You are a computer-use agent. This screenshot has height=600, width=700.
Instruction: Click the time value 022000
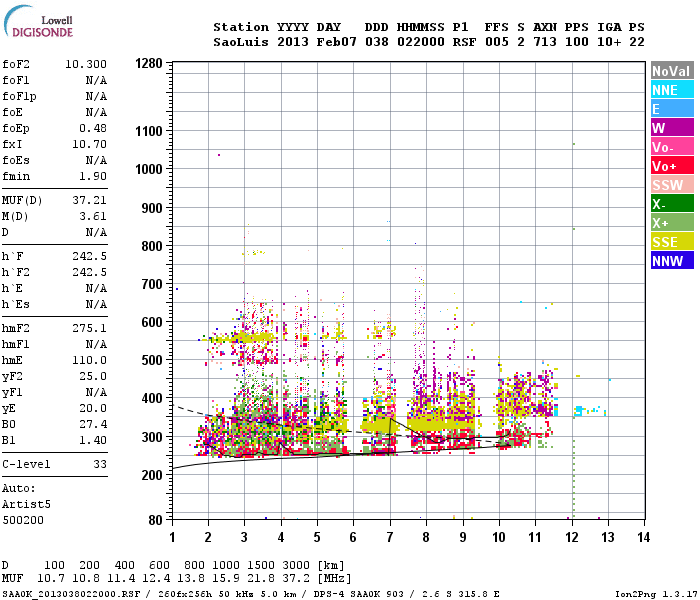pos(421,42)
